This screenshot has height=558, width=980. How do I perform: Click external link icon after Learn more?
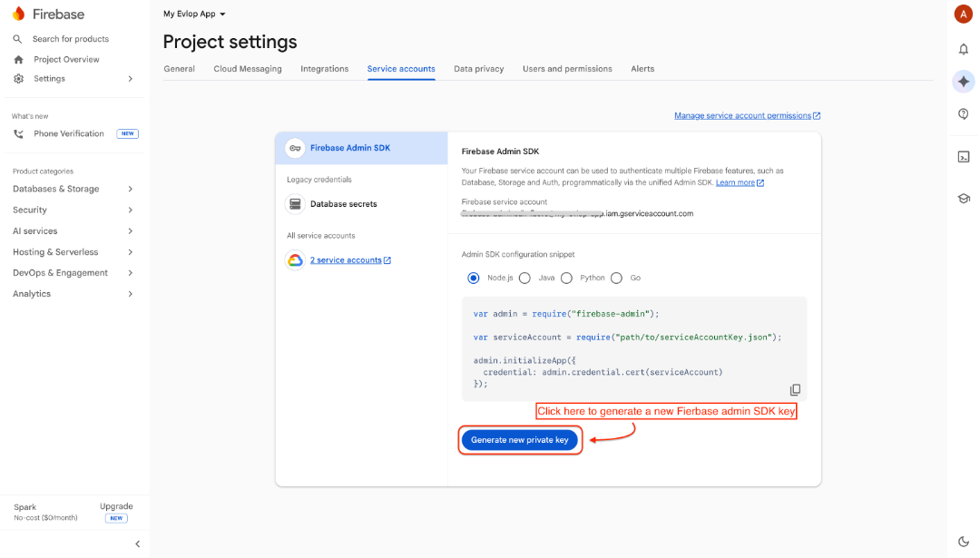tap(760, 183)
